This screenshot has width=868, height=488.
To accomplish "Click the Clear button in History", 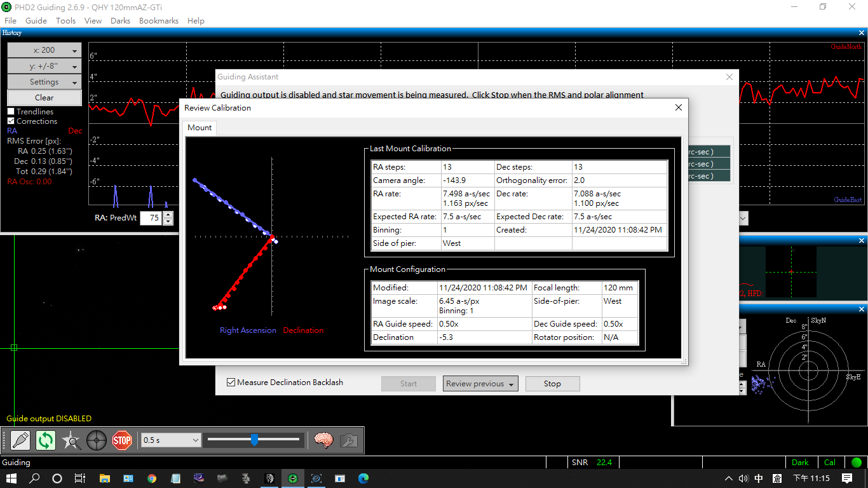I will click(x=44, y=98).
